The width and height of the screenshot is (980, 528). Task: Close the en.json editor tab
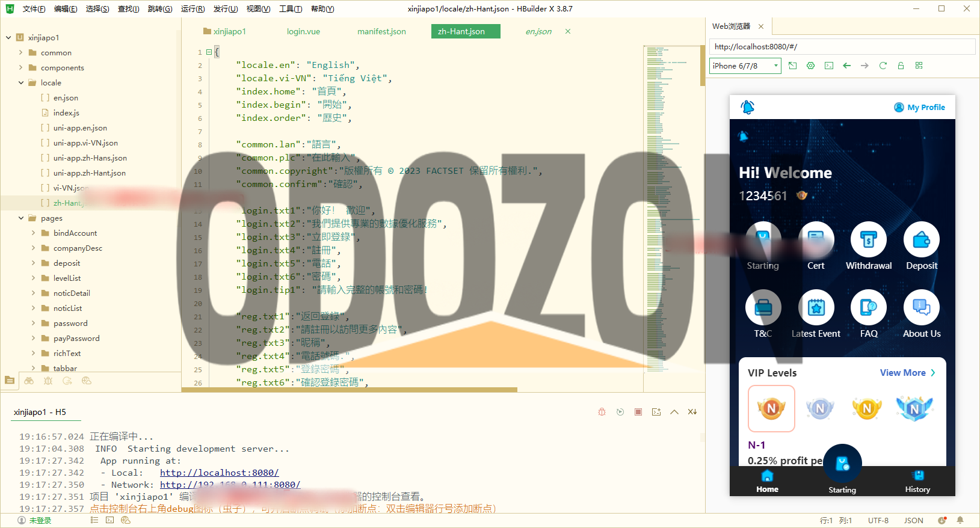click(x=567, y=31)
